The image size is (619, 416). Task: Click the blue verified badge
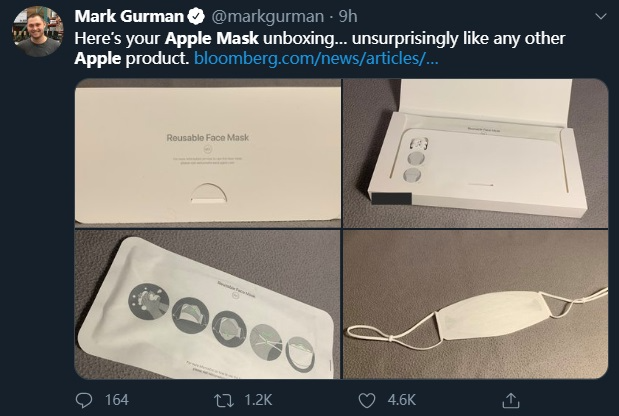196,17
